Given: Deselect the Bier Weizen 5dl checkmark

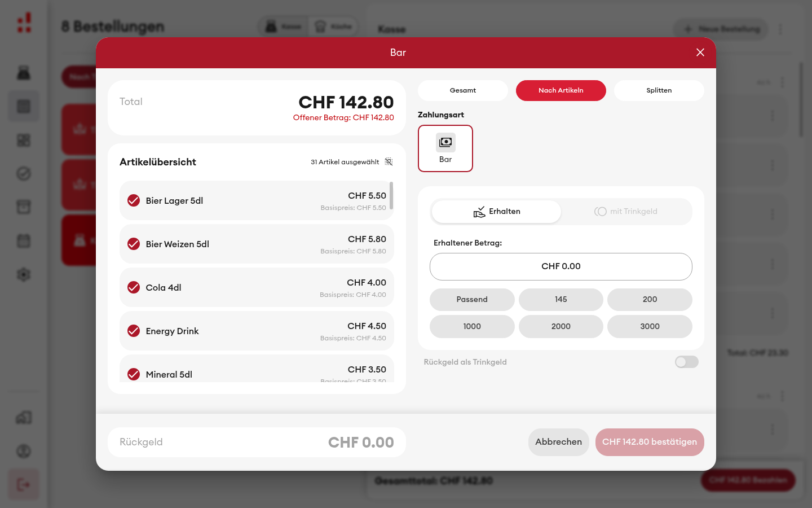Looking at the screenshot, I should (x=134, y=244).
